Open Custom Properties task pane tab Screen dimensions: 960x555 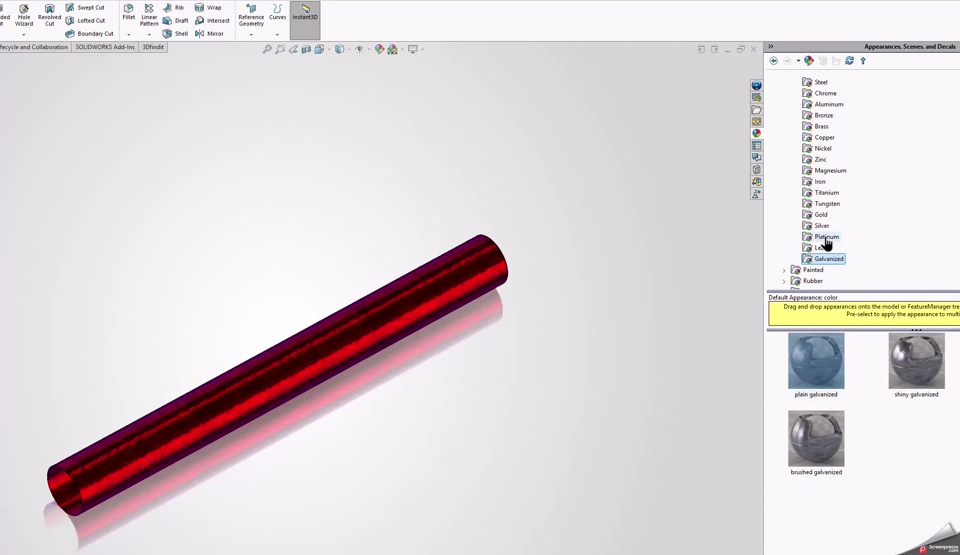point(757,146)
